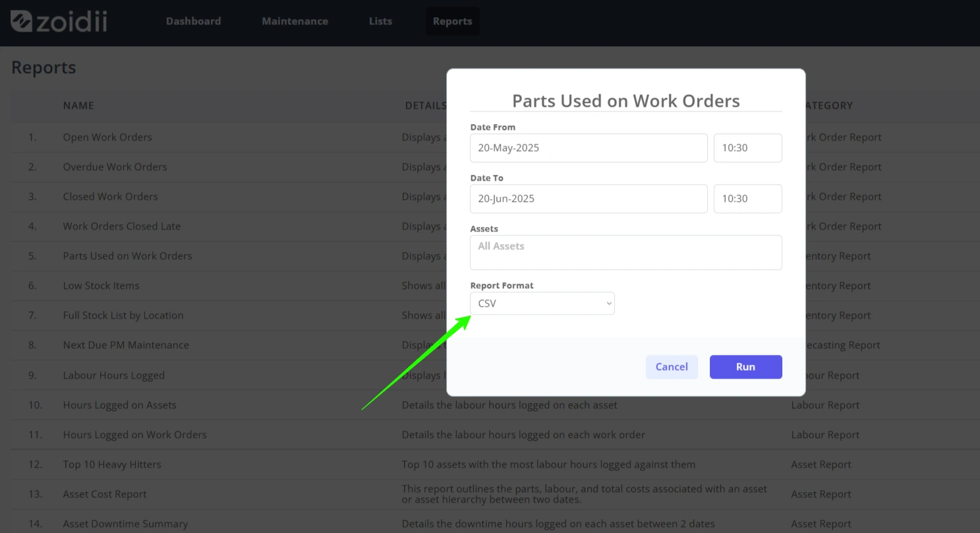Select the Low Stock Items report
980x533 pixels.
[x=101, y=286]
